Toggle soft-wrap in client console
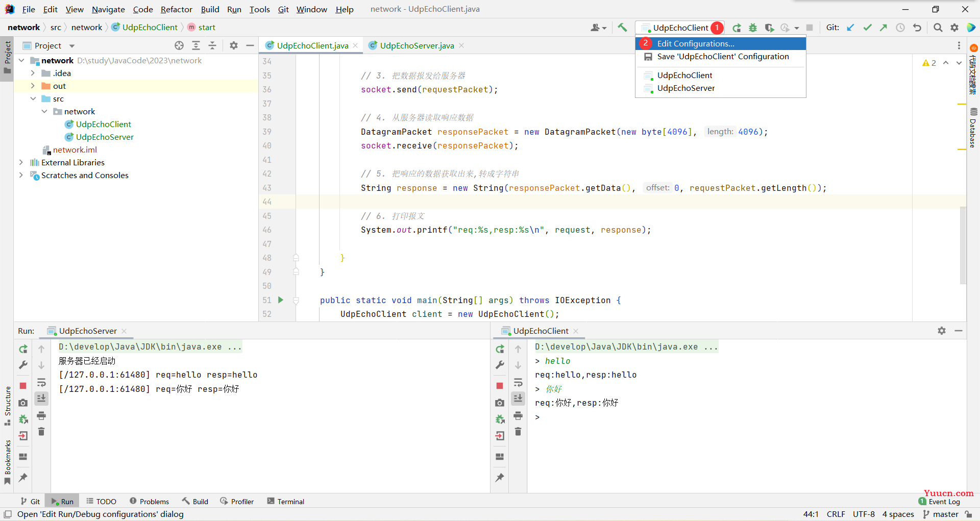The width and height of the screenshot is (980, 521). [x=518, y=382]
